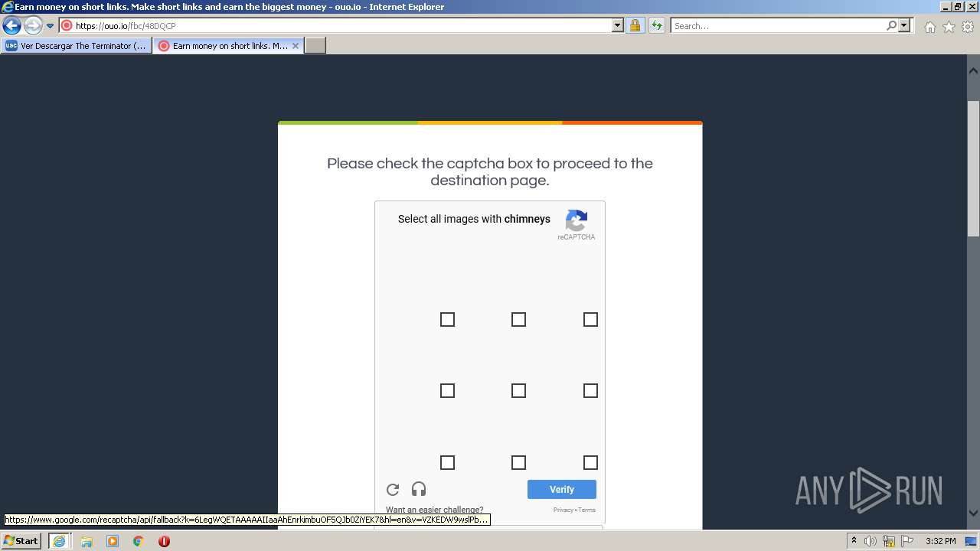Click the "Select all images with chimneys" text
980x551 pixels.
pos(474,219)
